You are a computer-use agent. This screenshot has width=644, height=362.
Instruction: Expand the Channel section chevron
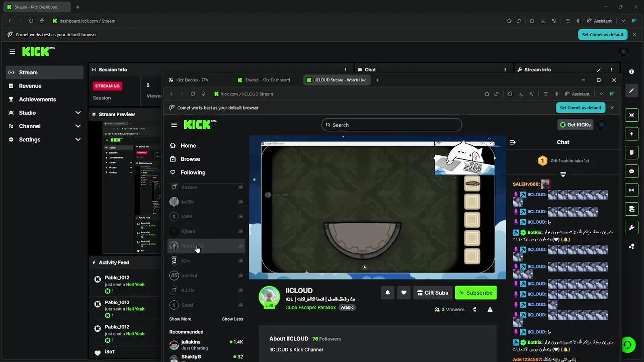78,126
